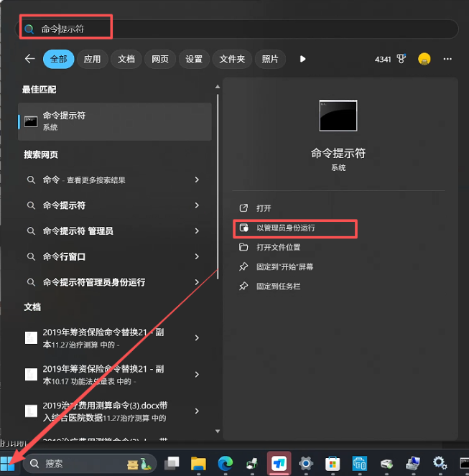The height and width of the screenshot is (476, 469).
Task: Open the blue screen app next to Store
Action: 359,464
